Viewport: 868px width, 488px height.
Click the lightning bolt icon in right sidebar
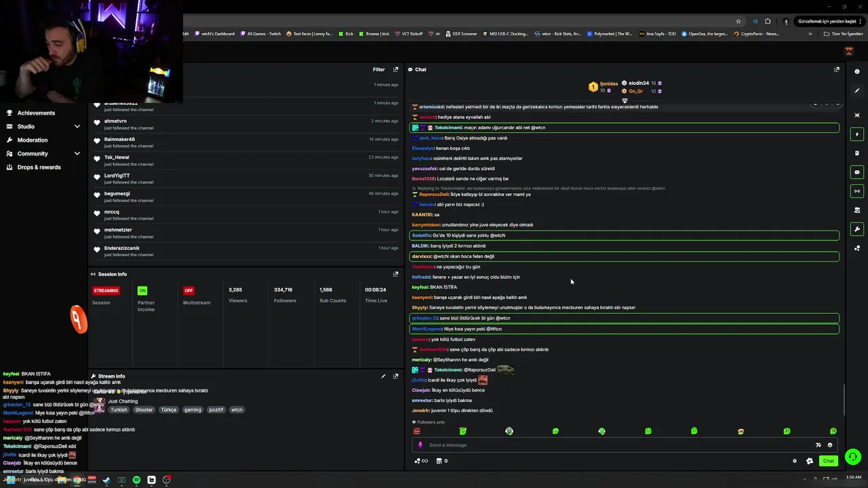(x=857, y=134)
